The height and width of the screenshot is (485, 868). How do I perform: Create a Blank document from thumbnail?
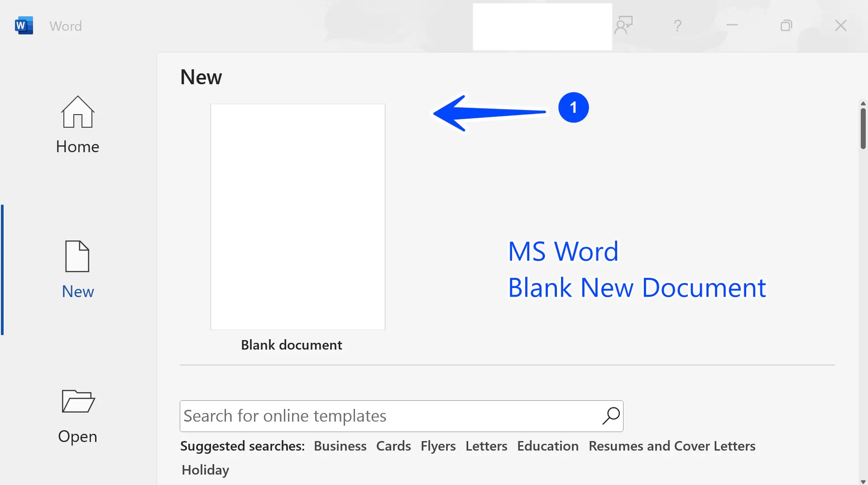pyautogui.click(x=298, y=217)
